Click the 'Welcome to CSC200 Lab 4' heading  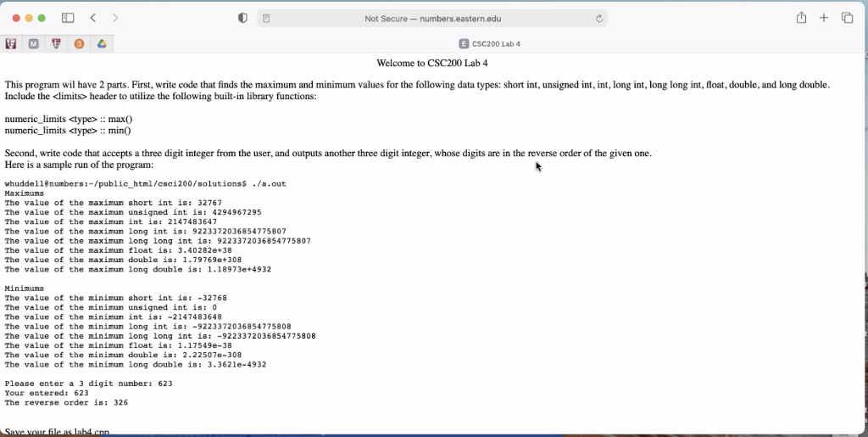431,63
